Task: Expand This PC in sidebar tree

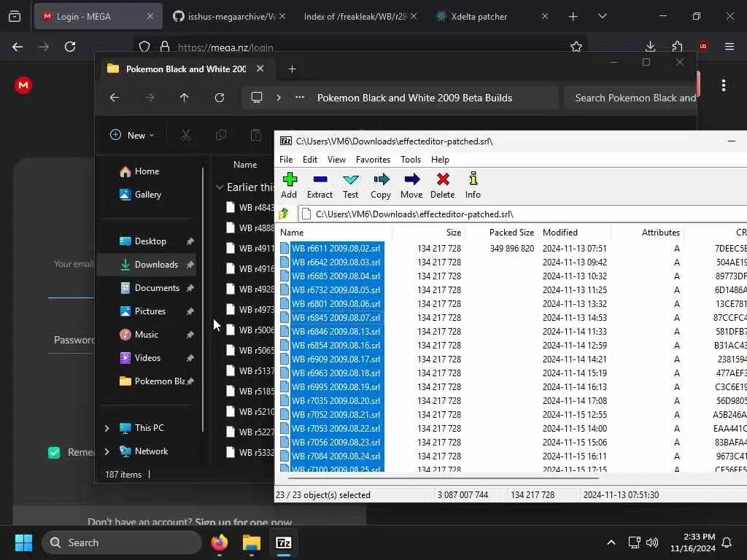Action: [107, 428]
